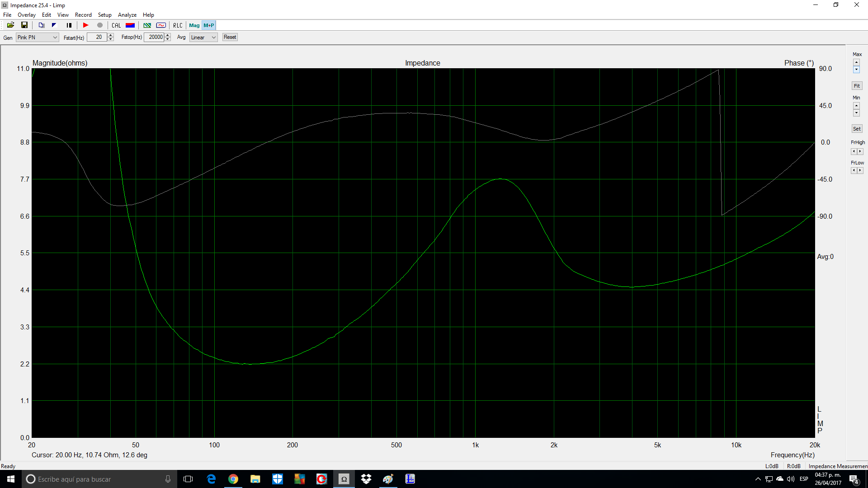Click the Fstop frequency input field

point(154,37)
